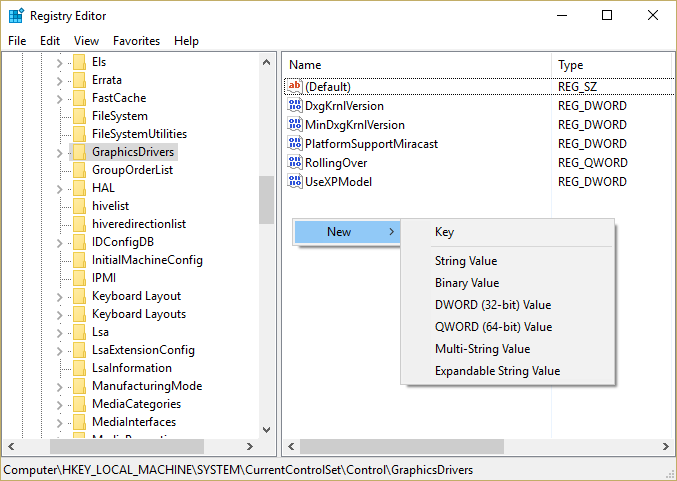The width and height of the screenshot is (677, 481).
Task: Open the Edit menu
Action: (50, 41)
